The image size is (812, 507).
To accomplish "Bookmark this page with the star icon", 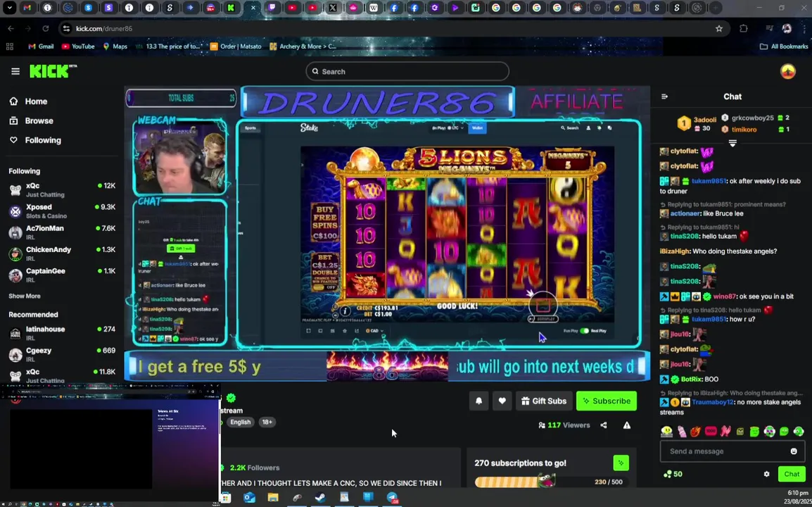I will coord(719,28).
